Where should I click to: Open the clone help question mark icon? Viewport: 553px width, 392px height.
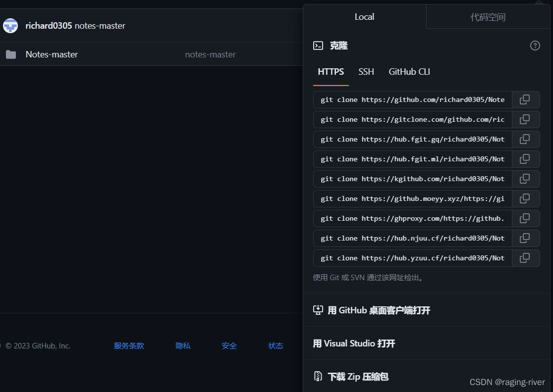tap(535, 46)
